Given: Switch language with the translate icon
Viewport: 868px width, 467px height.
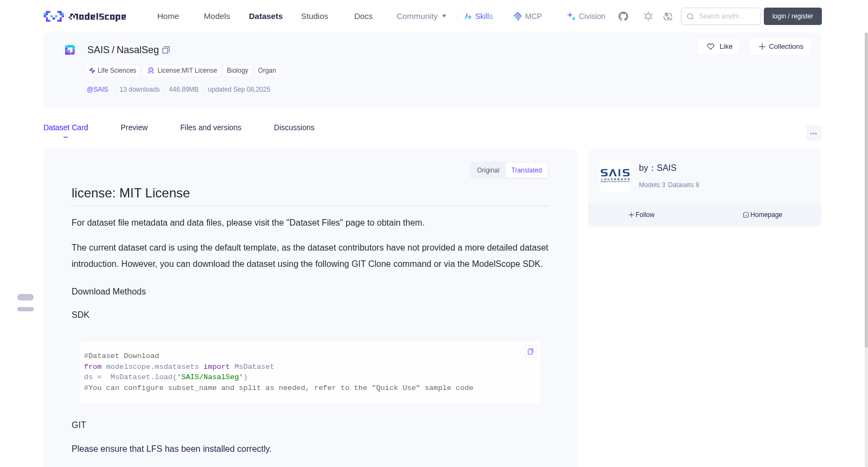Looking at the screenshot, I should (668, 16).
